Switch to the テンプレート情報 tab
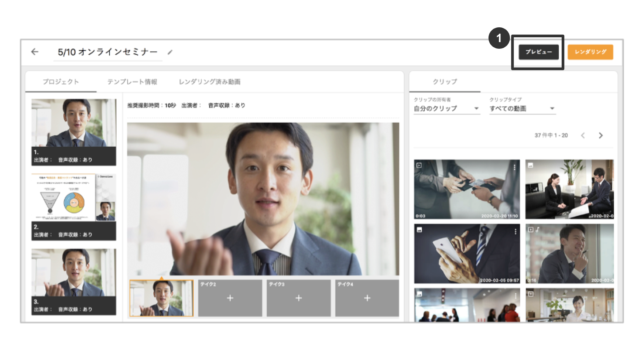This screenshot has width=644, height=362. pyautogui.click(x=132, y=82)
